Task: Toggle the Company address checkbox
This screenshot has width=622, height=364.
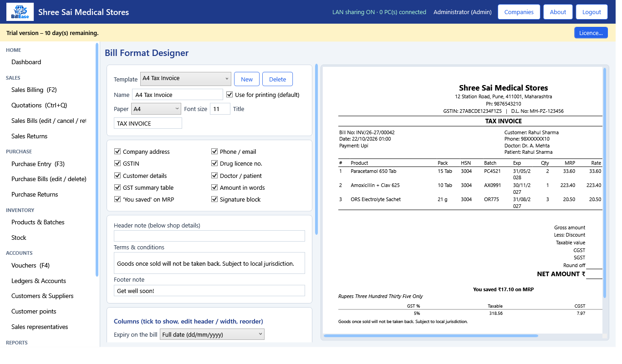Action: [117, 152]
